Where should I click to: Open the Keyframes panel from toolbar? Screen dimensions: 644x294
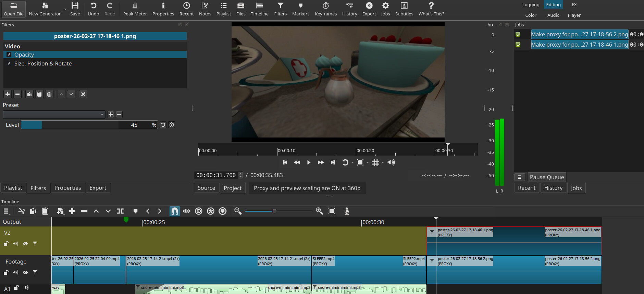(x=325, y=9)
